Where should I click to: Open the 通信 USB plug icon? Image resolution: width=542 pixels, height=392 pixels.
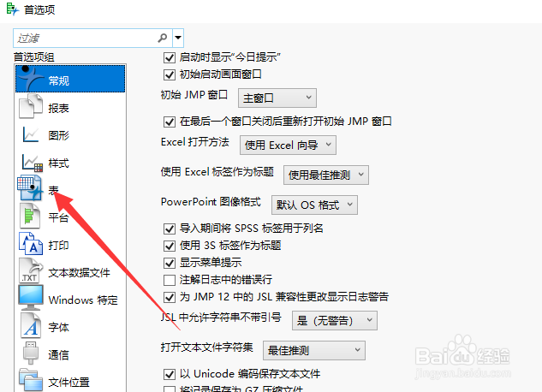pyautogui.click(x=31, y=353)
